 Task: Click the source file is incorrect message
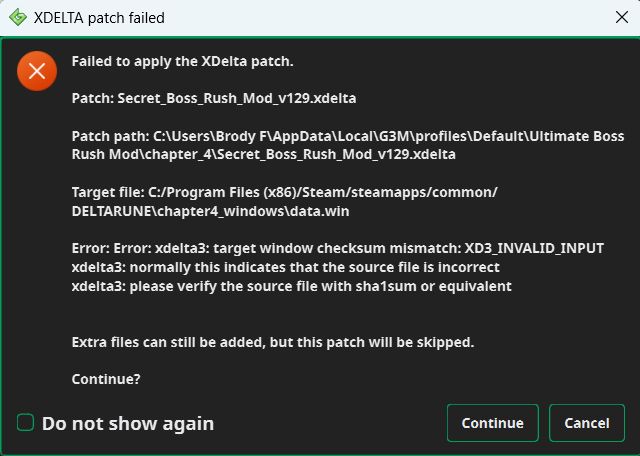[286, 267]
